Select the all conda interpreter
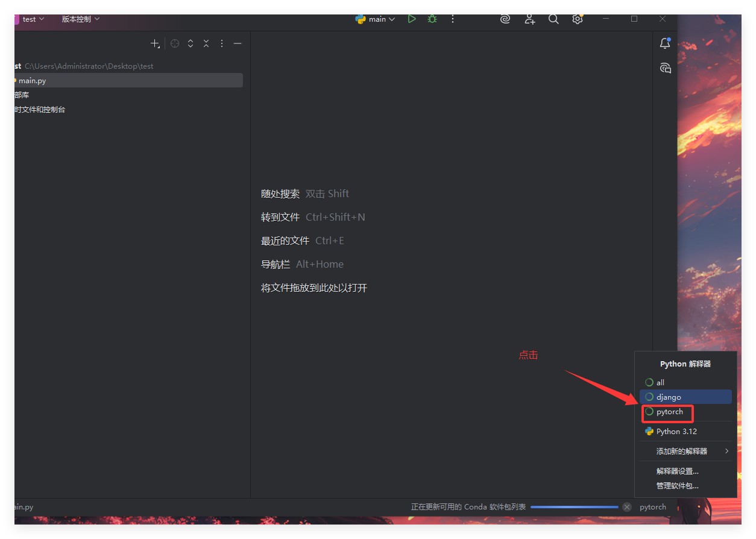 pos(686,382)
